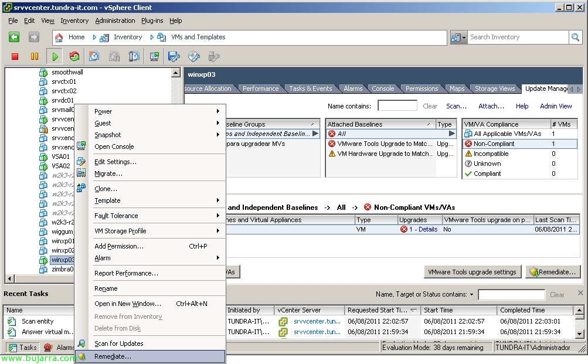Switch to the Performance tab
This screenshot has height=364, width=588.
pyautogui.click(x=260, y=89)
